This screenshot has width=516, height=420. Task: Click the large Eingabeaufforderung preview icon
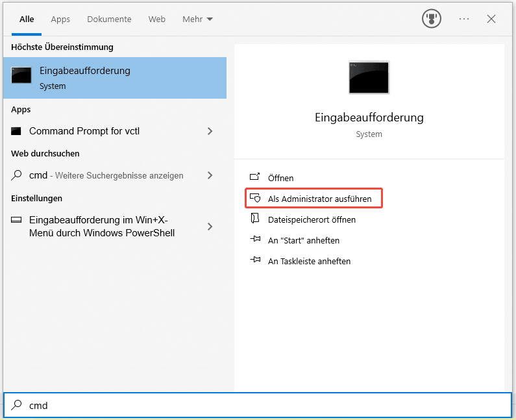point(369,77)
